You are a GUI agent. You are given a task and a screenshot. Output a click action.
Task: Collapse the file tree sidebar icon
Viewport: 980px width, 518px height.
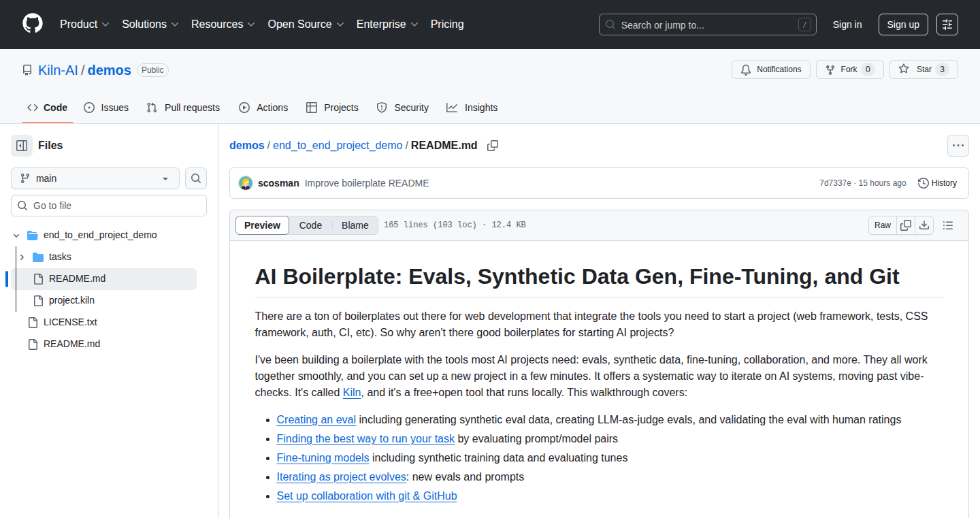[22, 146]
